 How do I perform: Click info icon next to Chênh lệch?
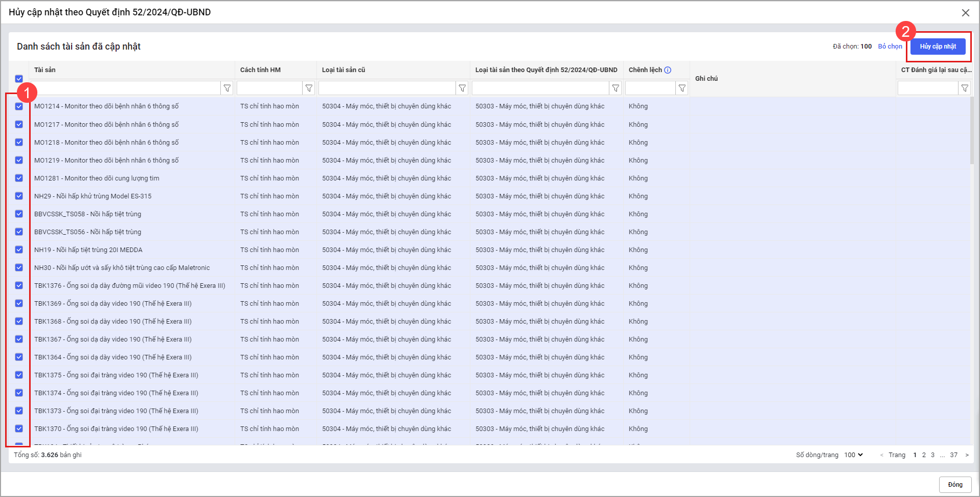[668, 70]
